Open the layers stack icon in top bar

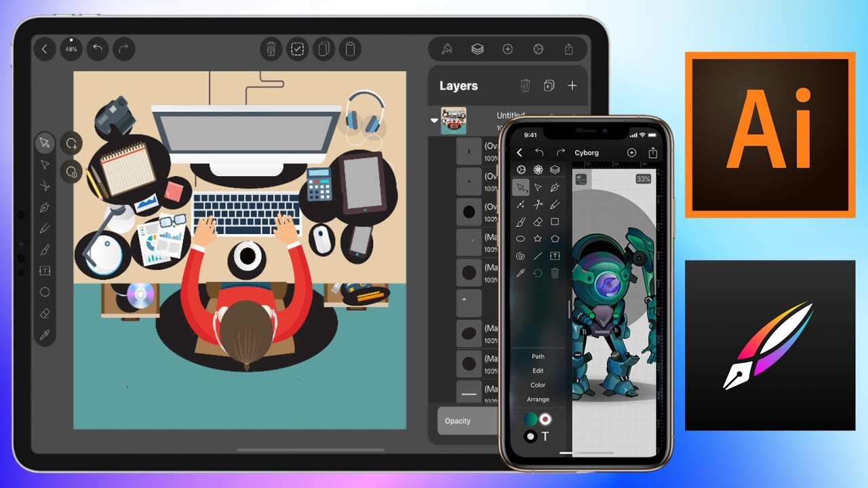pyautogui.click(x=477, y=49)
